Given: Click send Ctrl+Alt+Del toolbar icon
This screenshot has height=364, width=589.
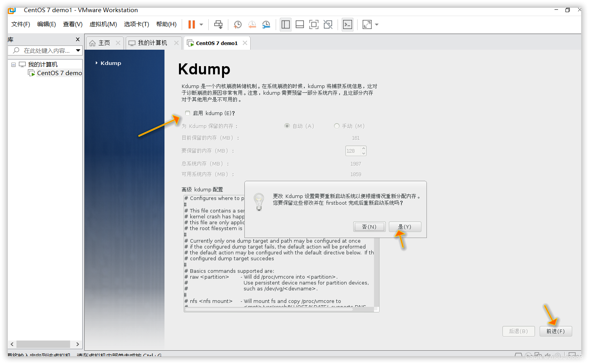Looking at the screenshot, I should pyautogui.click(x=219, y=25).
